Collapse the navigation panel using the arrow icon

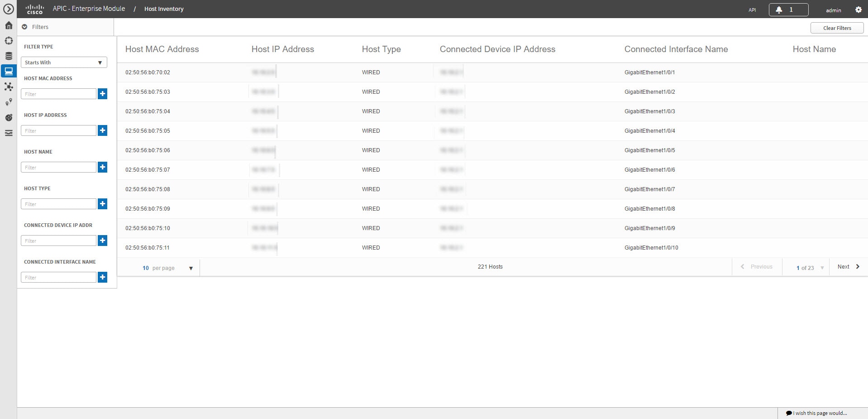[x=9, y=9]
